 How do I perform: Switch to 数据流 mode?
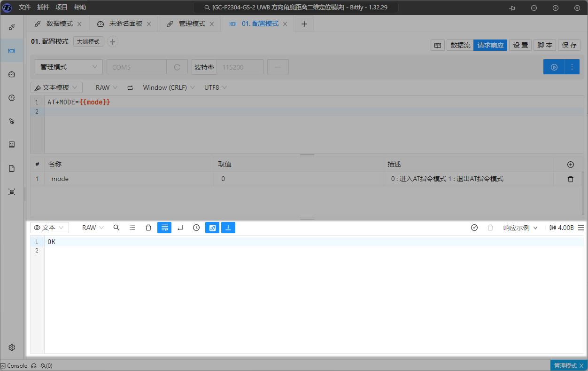pos(460,46)
